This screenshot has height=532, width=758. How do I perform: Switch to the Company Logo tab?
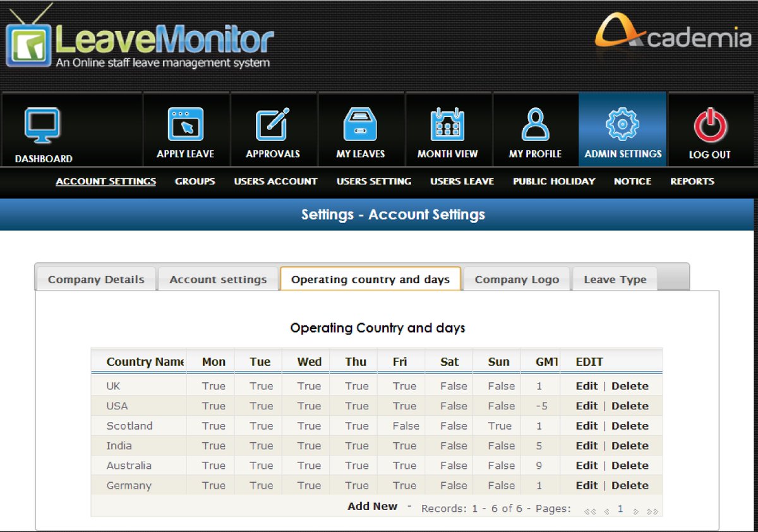[x=517, y=279]
